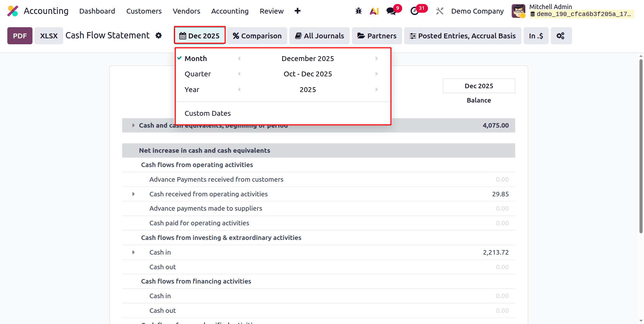This screenshot has height=324, width=644.
Task: Expand the Cash received from operating activities row
Action: pos(133,194)
